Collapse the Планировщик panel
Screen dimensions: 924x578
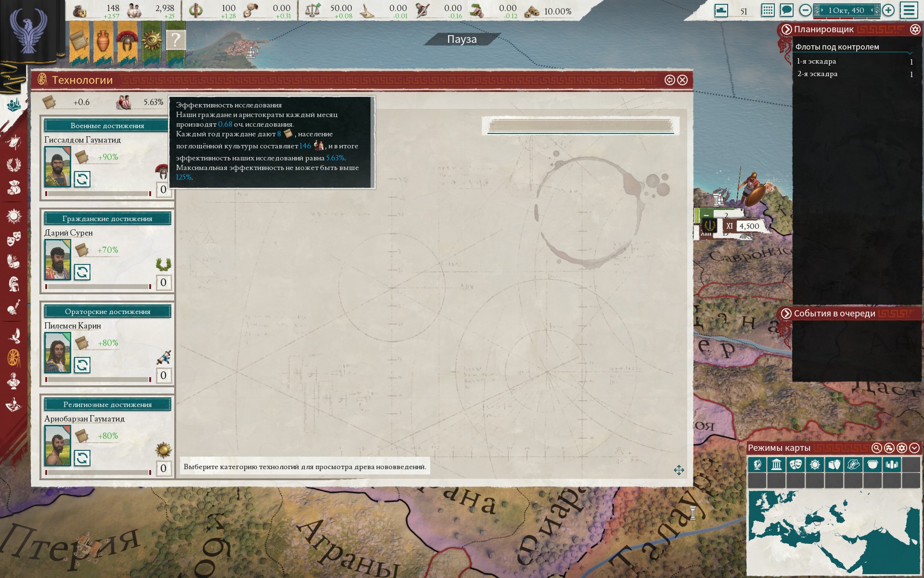click(x=786, y=29)
